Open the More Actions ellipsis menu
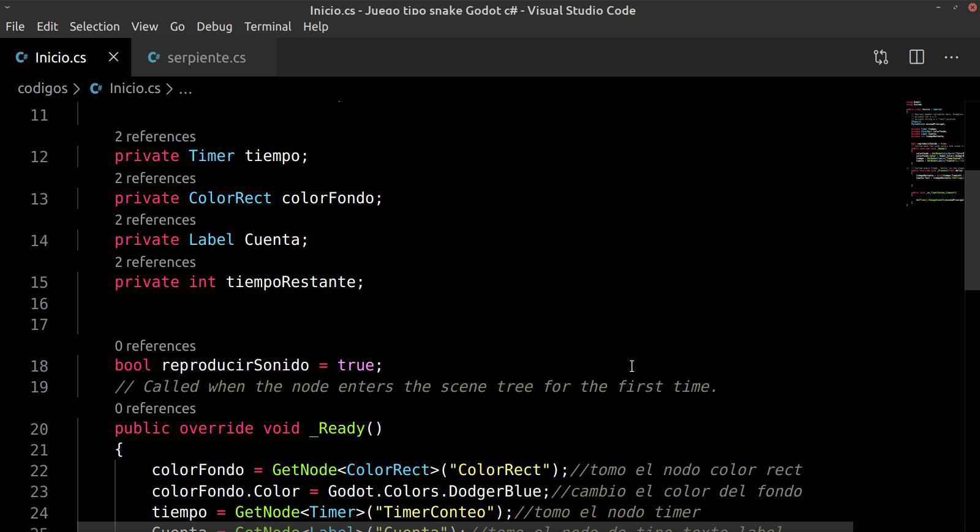980x532 pixels. point(951,58)
